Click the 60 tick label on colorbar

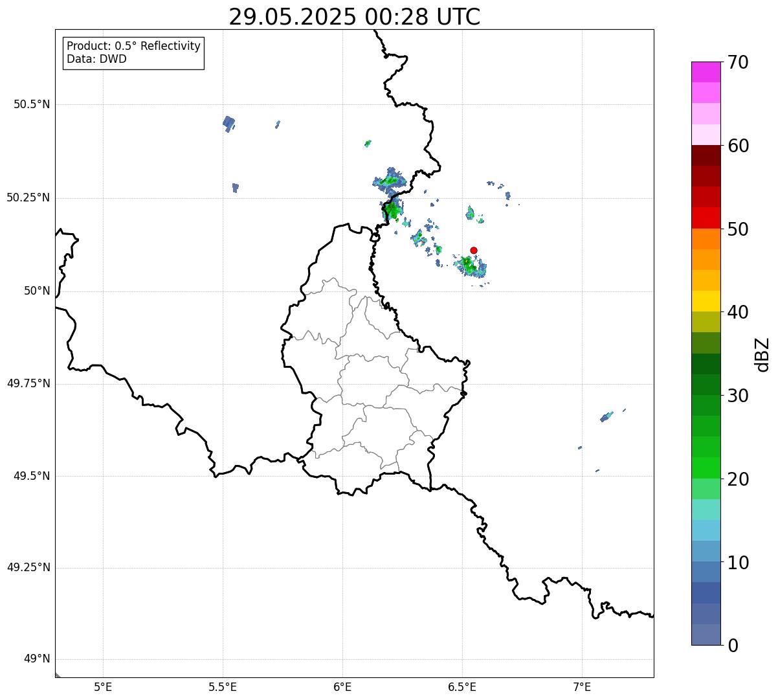click(x=738, y=146)
